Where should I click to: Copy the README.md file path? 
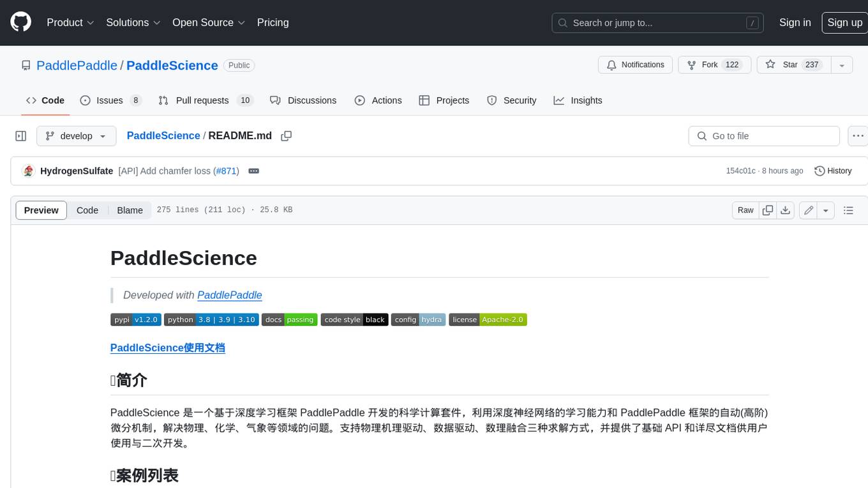(287, 136)
